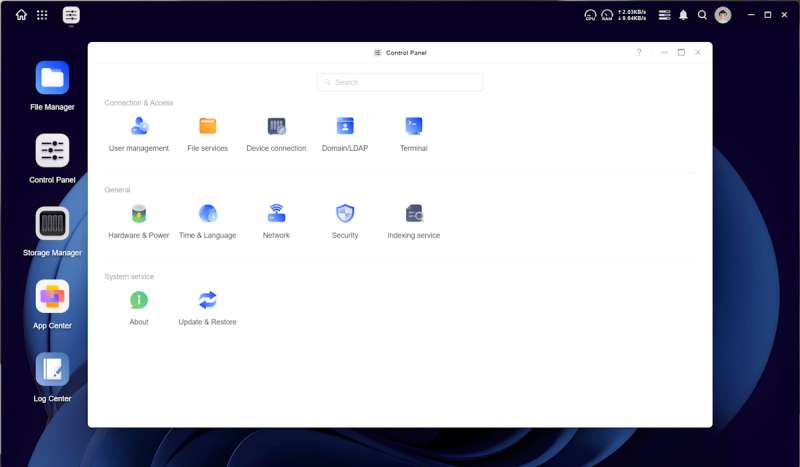
Task: Open Time & Language settings
Action: coord(207,222)
